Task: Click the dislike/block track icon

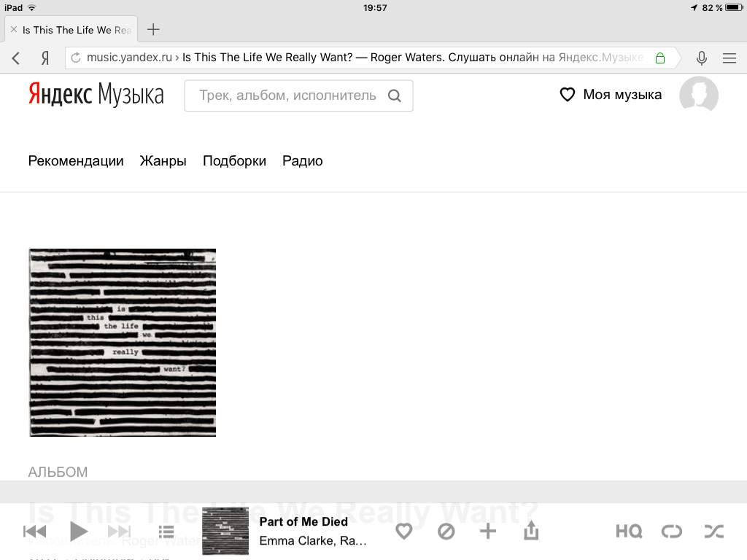Action: [446, 532]
